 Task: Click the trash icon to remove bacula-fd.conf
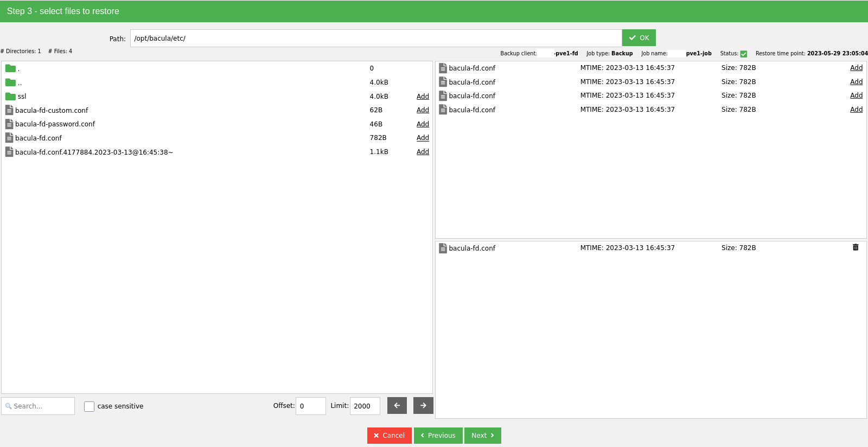click(856, 247)
